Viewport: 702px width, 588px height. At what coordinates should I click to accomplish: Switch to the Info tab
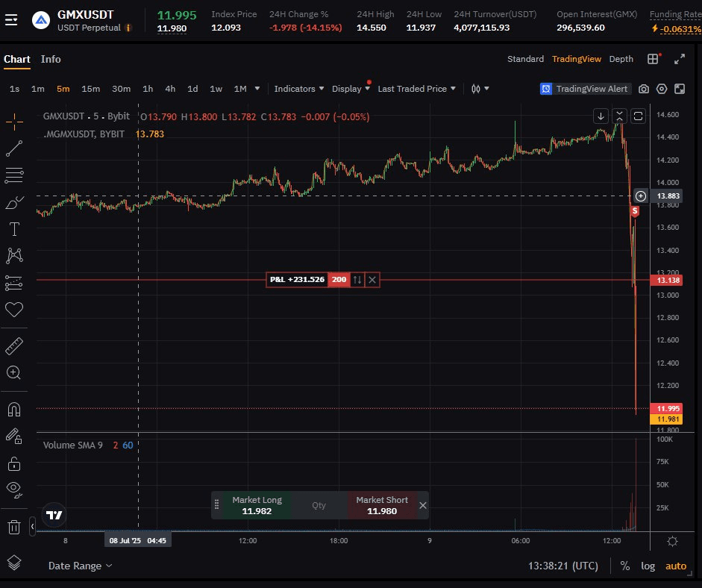tap(51, 60)
